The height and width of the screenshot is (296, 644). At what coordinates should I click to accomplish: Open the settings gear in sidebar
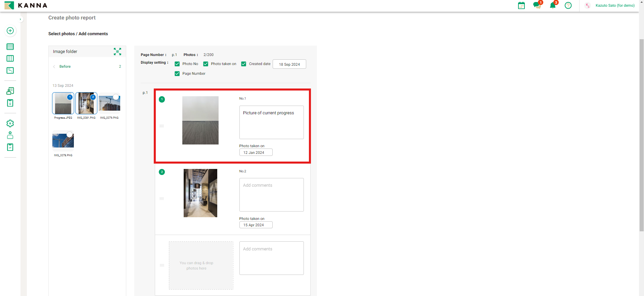tap(10, 123)
